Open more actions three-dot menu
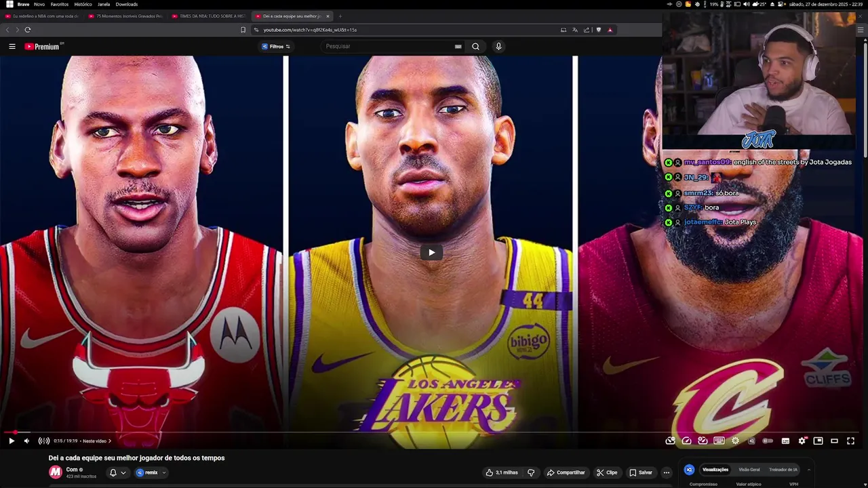The height and width of the screenshot is (488, 868). 667,472
